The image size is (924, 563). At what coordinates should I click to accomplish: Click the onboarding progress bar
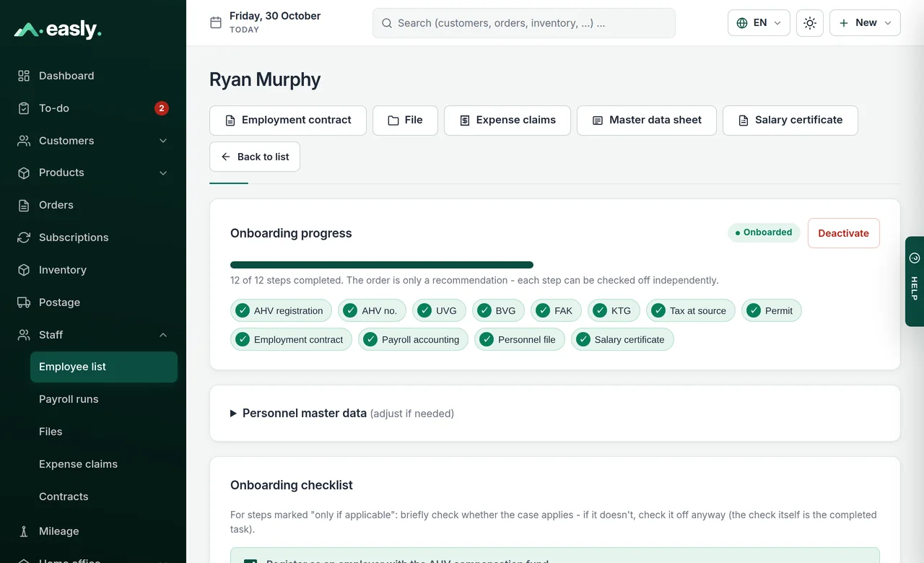[x=382, y=265]
